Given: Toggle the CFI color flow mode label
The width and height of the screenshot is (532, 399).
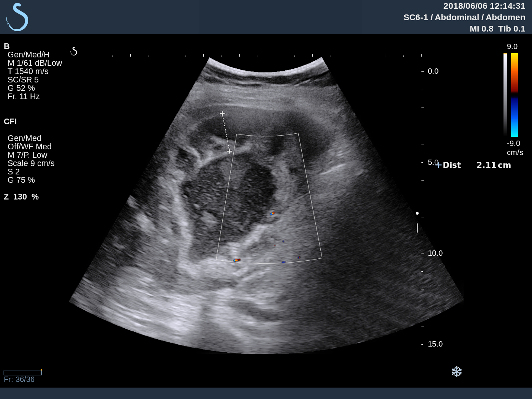Looking at the screenshot, I should (x=10, y=122).
